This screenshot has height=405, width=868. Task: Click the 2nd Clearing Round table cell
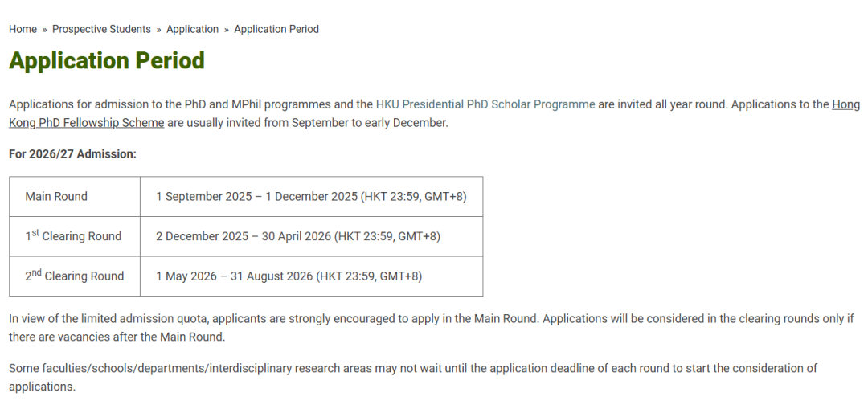75,276
